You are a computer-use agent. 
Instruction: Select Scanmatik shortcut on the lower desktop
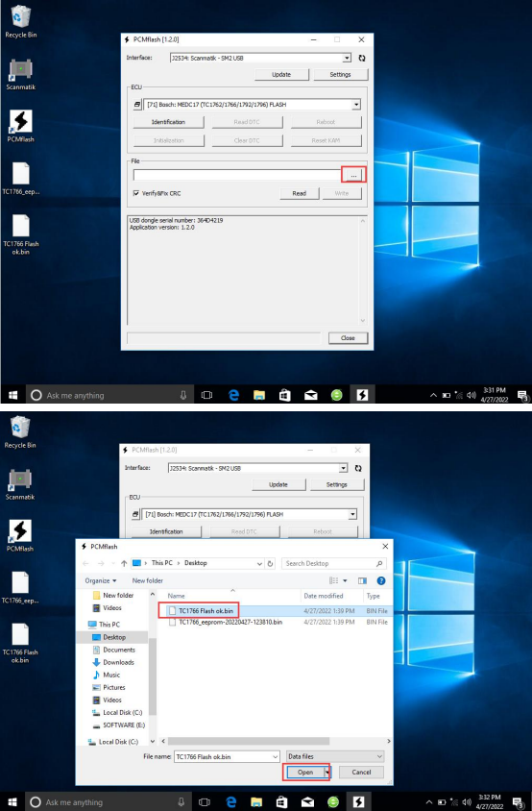pyautogui.click(x=20, y=484)
